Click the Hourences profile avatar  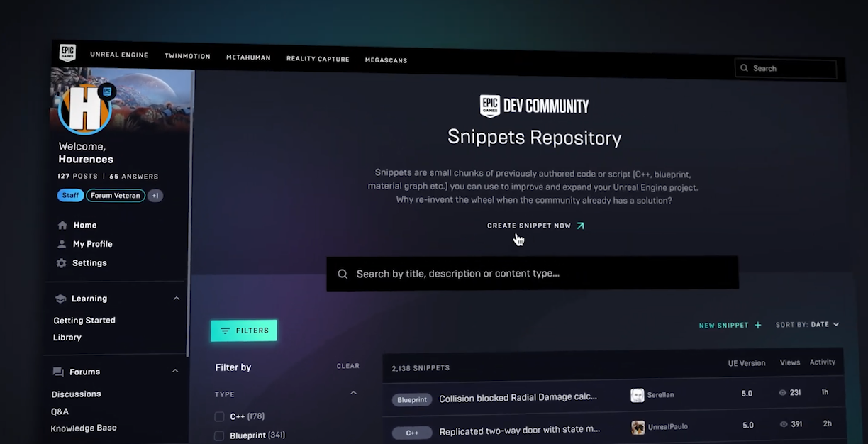pos(85,109)
